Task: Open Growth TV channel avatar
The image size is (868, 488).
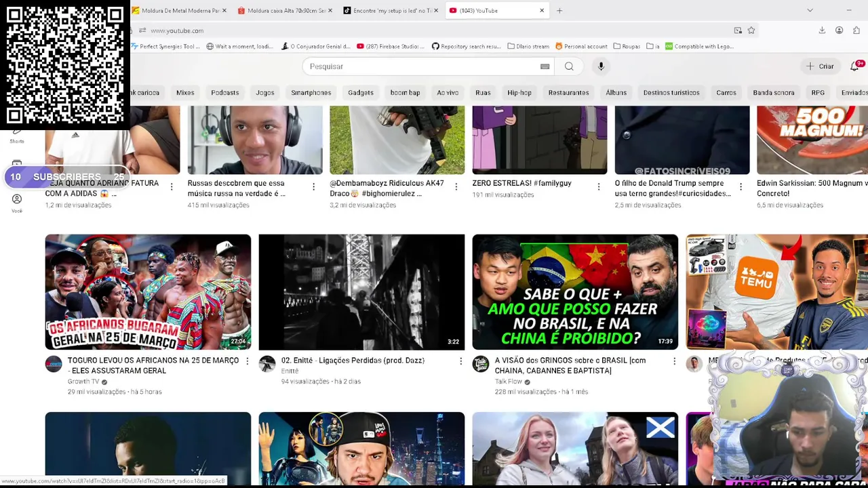Action: pyautogui.click(x=54, y=364)
